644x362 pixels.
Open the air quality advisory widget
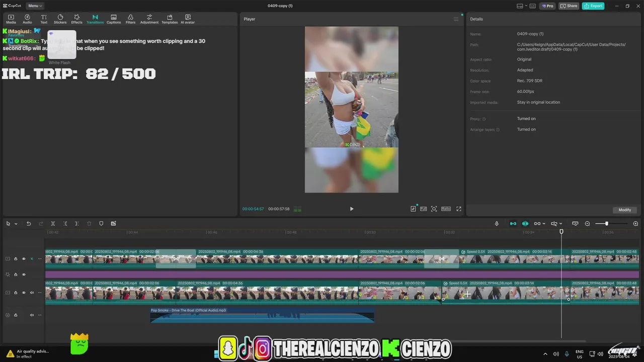point(27,354)
